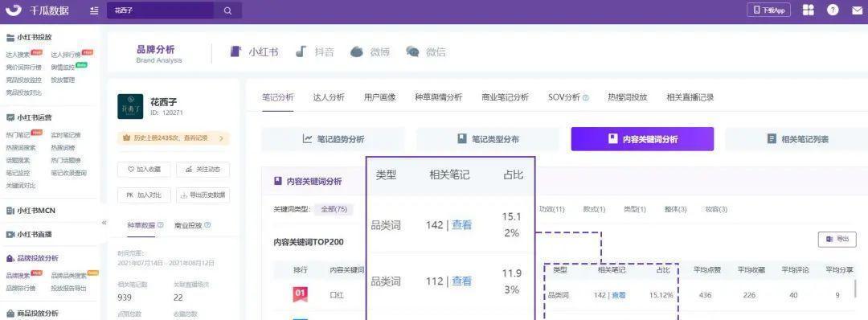Click the 关注动态 button
This screenshot has width=868, height=320.
203,170
